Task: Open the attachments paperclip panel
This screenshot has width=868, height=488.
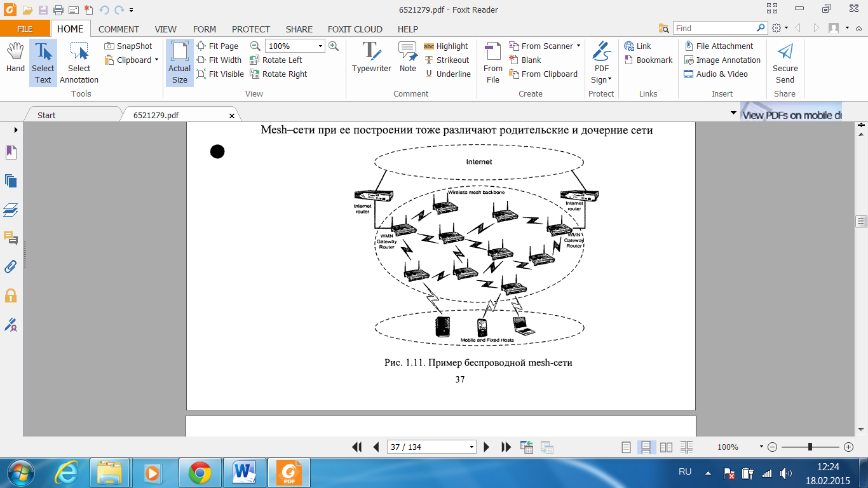Action: 11,267
